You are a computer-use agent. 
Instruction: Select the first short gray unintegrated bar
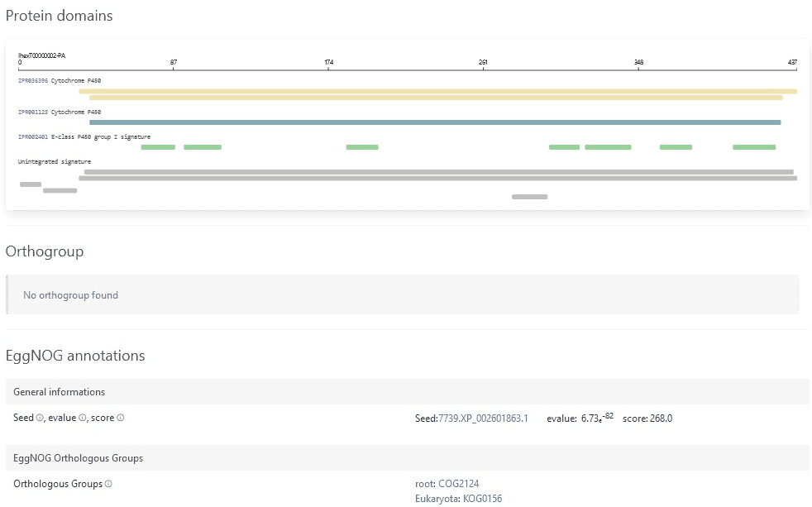tap(31, 184)
